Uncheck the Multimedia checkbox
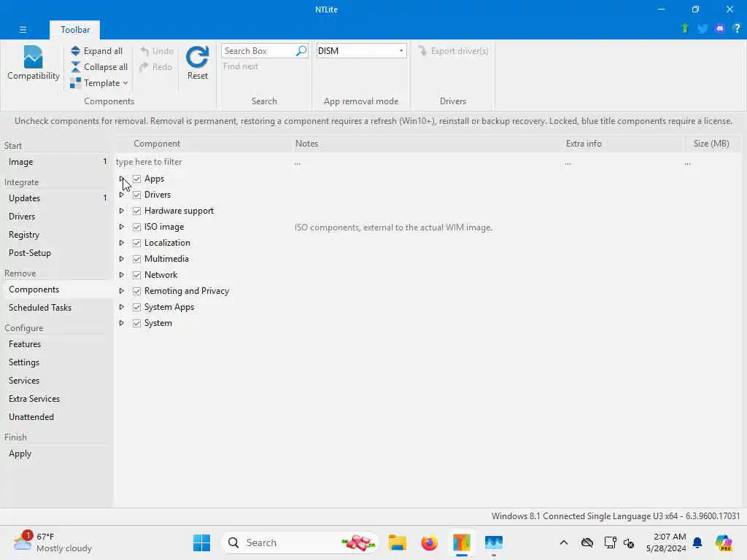Viewport: 747px width, 560px height. coord(136,259)
